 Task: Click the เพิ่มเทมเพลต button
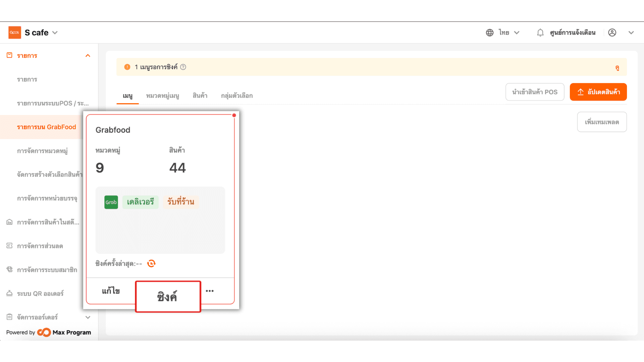click(602, 122)
